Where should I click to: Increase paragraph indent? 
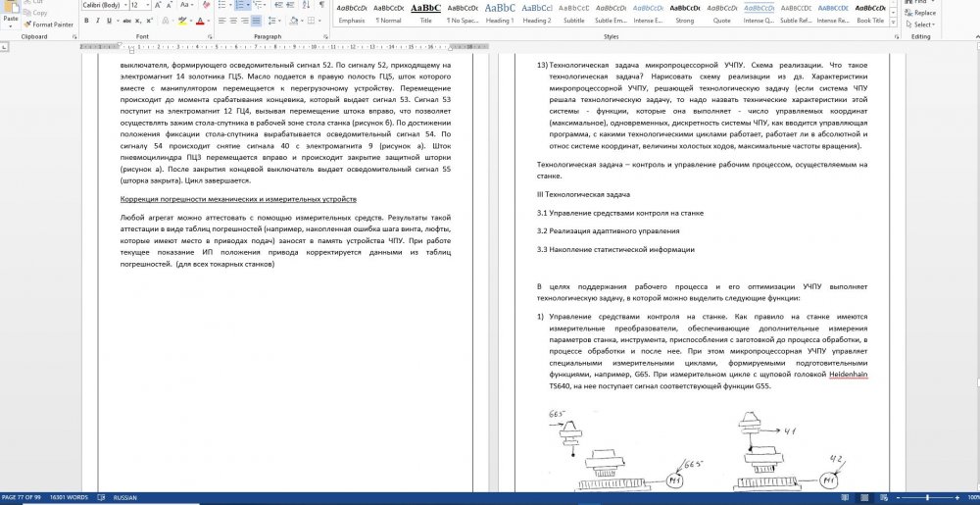(x=289, y=5)
